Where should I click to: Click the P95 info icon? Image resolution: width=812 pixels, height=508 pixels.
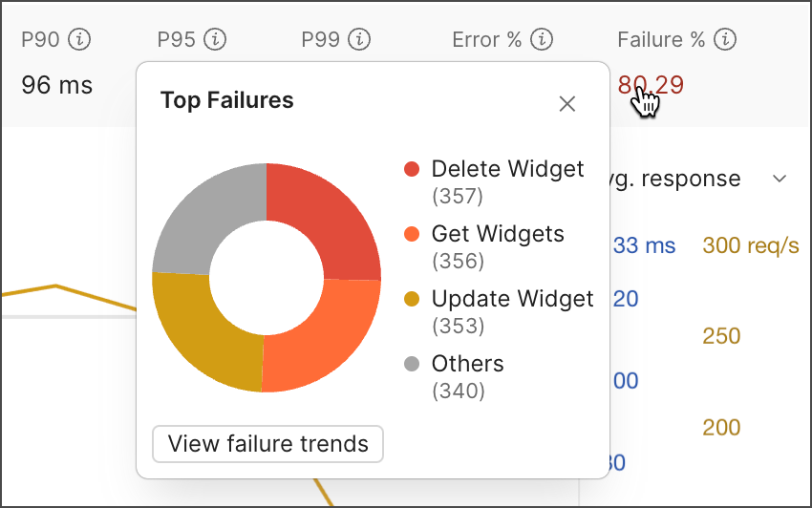(x=217, y=40)
